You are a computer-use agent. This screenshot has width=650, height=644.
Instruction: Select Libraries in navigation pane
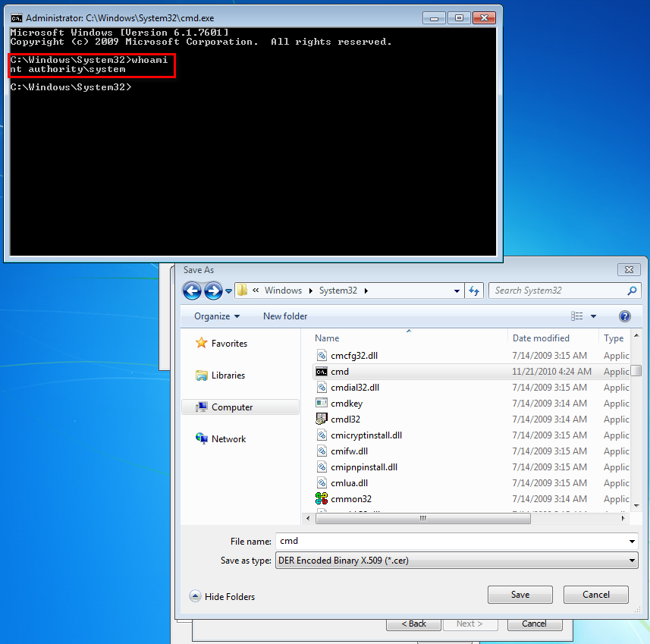coord(228,375)
